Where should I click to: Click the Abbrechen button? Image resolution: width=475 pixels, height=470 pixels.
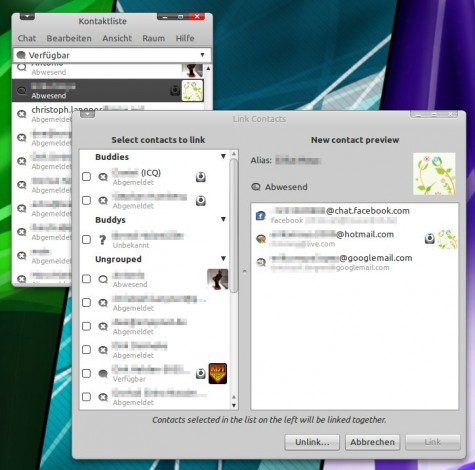372,442
